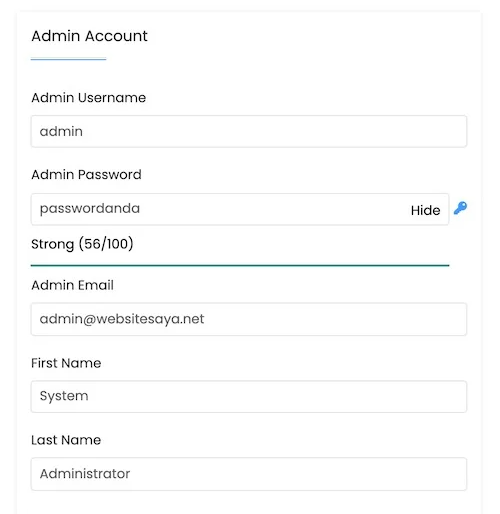Click the green password strength bar
500x514 pixels.
[240, 265]
